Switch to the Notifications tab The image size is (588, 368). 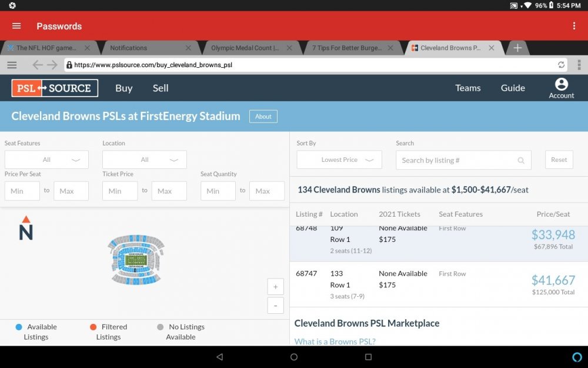point(129,48)
